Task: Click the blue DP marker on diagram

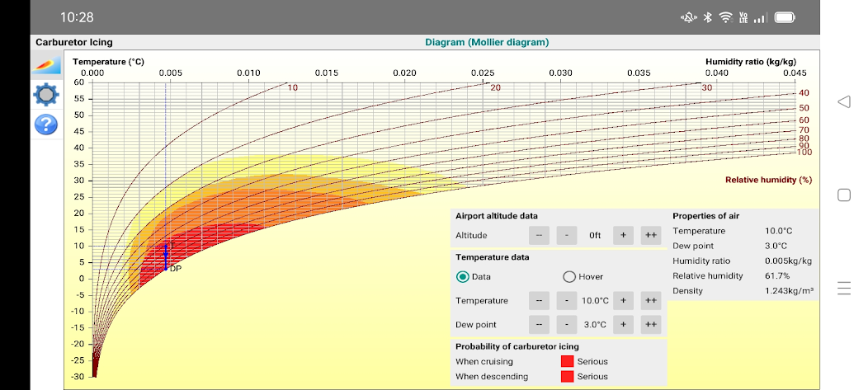Action: [x=166, y=258]
